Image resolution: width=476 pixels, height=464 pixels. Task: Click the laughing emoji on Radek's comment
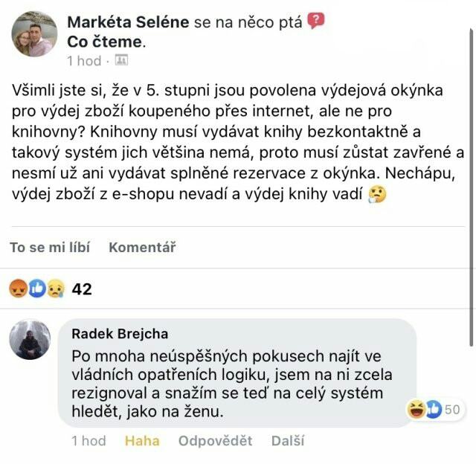tap(416, 408)
